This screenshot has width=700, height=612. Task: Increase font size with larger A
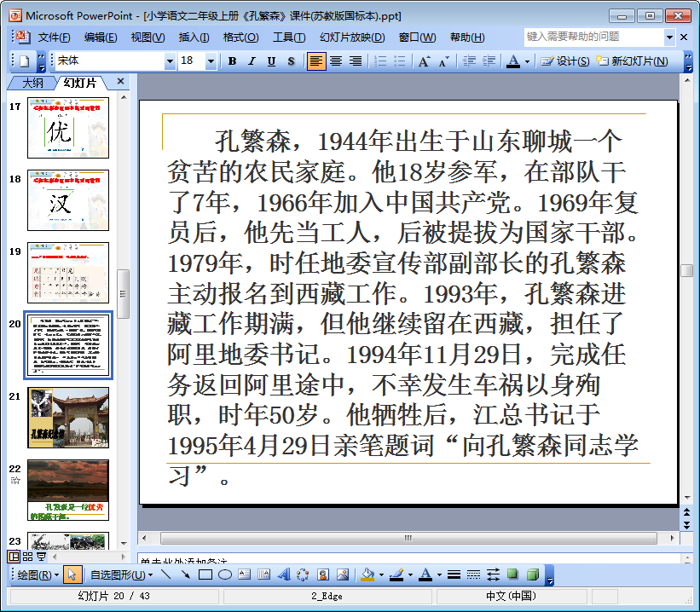(x=424, y=61)
